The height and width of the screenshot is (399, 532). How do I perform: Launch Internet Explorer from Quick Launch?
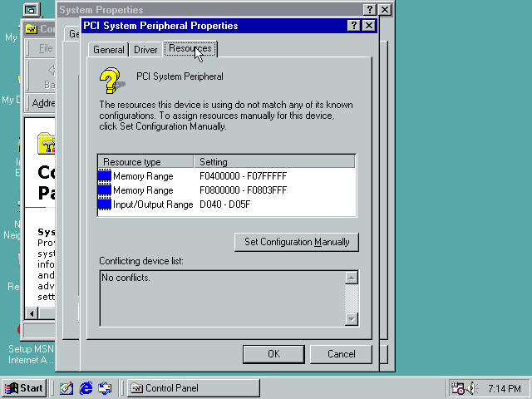click(x=86, y=388)
